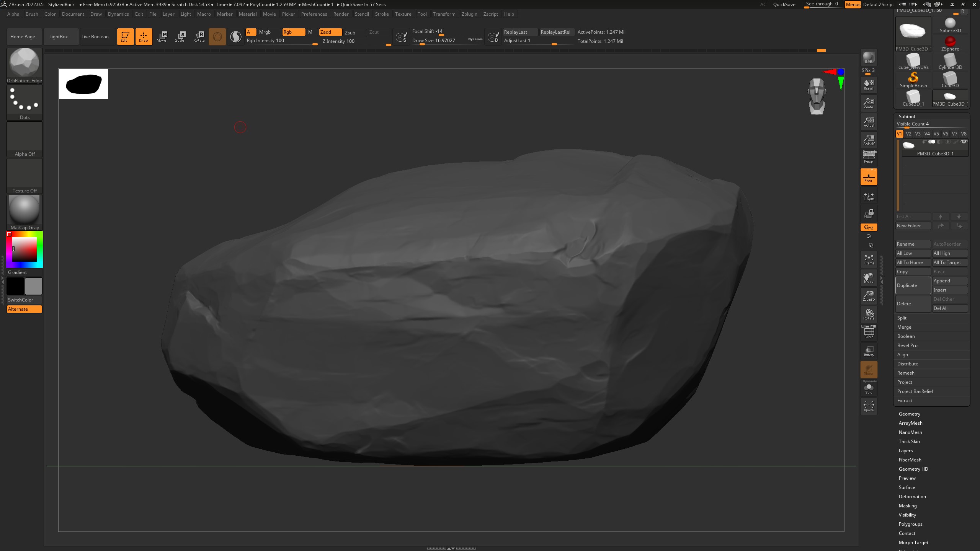Image resolution: width=980 pixels, height=551 pixels.
Task: Click the Zoom3D icon on the right shelf
Action: coord(868,296)
